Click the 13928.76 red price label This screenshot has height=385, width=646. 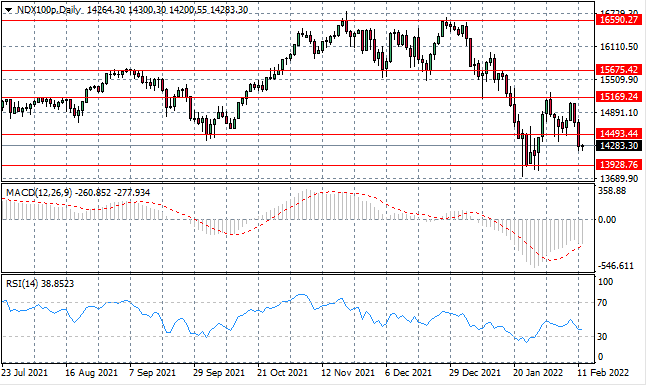pos(619,164)
